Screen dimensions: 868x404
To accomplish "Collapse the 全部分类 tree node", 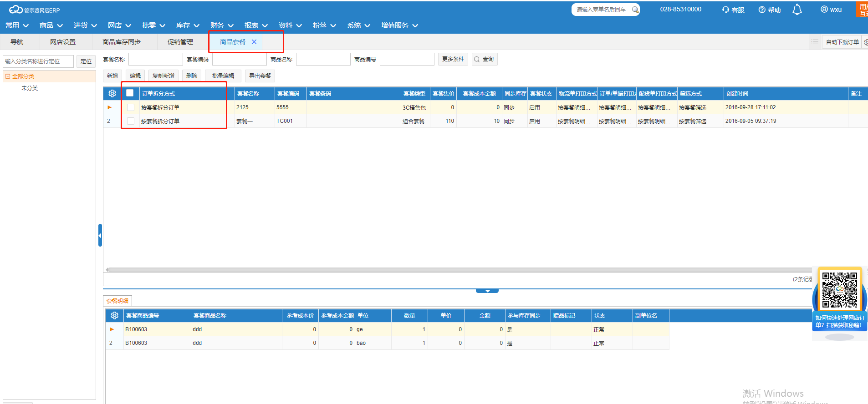I will pos(8,76).
